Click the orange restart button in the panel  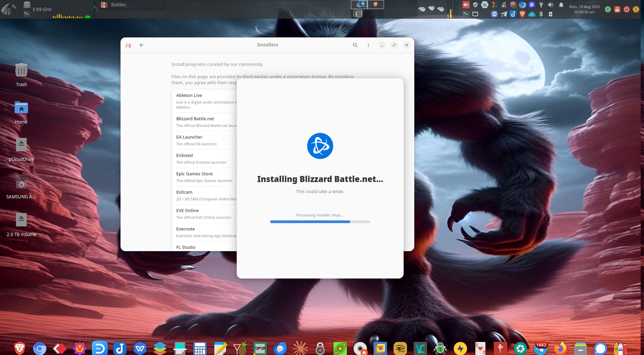pos(636,9)
